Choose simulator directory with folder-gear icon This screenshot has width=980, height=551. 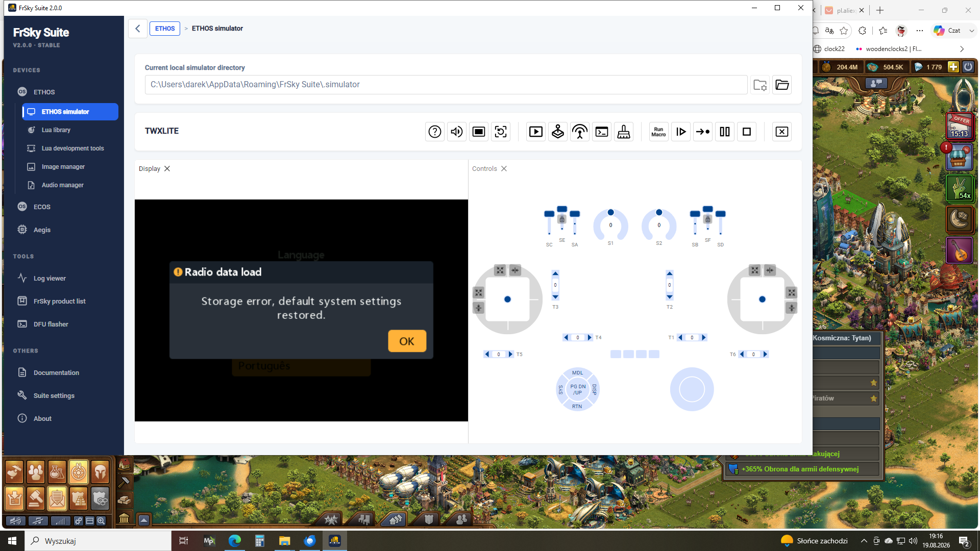click(760, 85)
